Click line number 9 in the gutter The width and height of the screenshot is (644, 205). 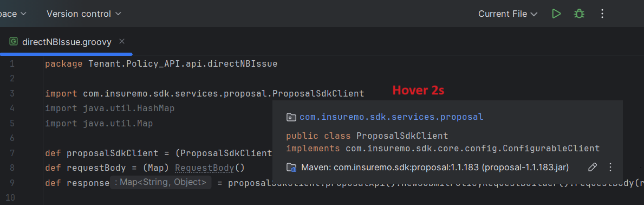[12, 183]
